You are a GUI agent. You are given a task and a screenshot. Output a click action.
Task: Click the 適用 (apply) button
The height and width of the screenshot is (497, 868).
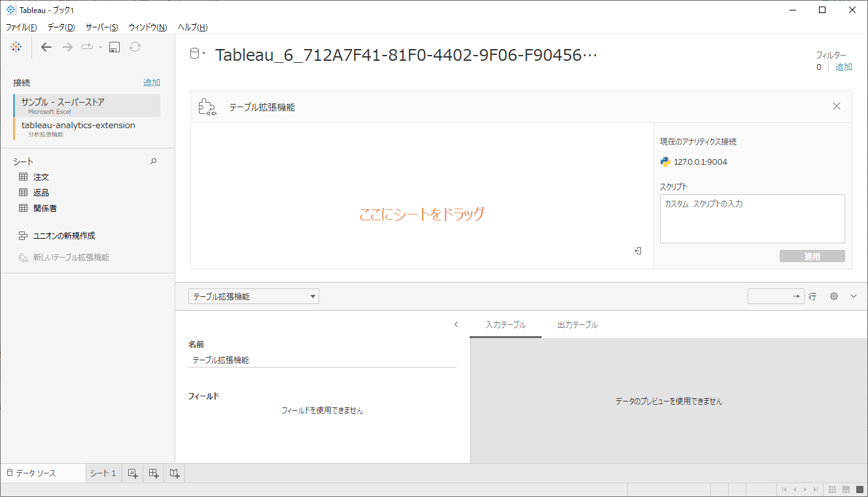pyautogui.click(x=812, y=256)
